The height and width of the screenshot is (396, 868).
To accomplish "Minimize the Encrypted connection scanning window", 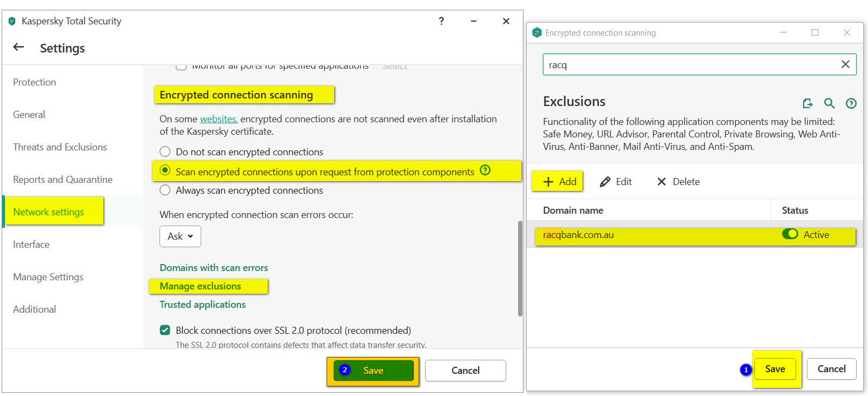I will 783,32.
